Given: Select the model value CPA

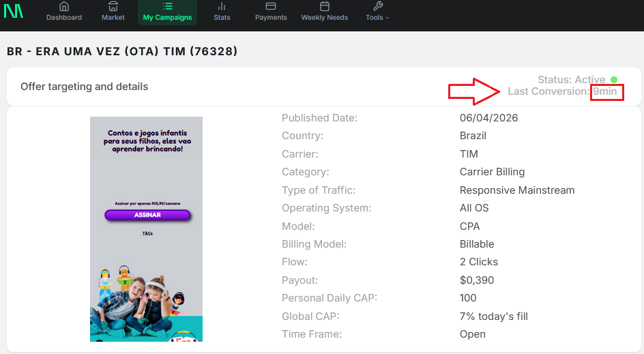Looking at the screenshot, I should point(469,226).
